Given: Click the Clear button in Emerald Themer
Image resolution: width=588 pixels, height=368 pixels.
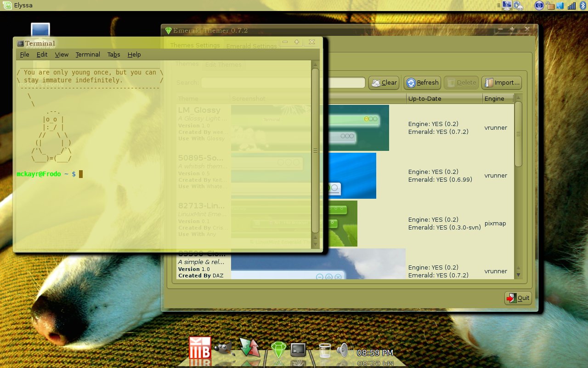Looking at the screenshot, I should pyautogui.click(x=384, y=83).
